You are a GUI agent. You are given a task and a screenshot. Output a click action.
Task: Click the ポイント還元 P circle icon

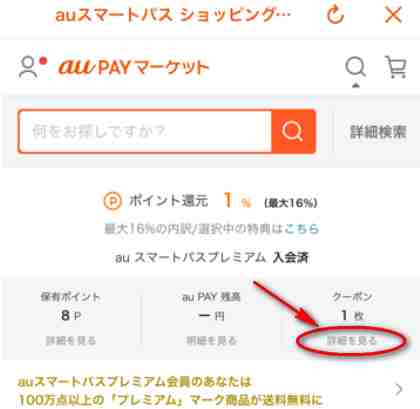coord(112,201)
